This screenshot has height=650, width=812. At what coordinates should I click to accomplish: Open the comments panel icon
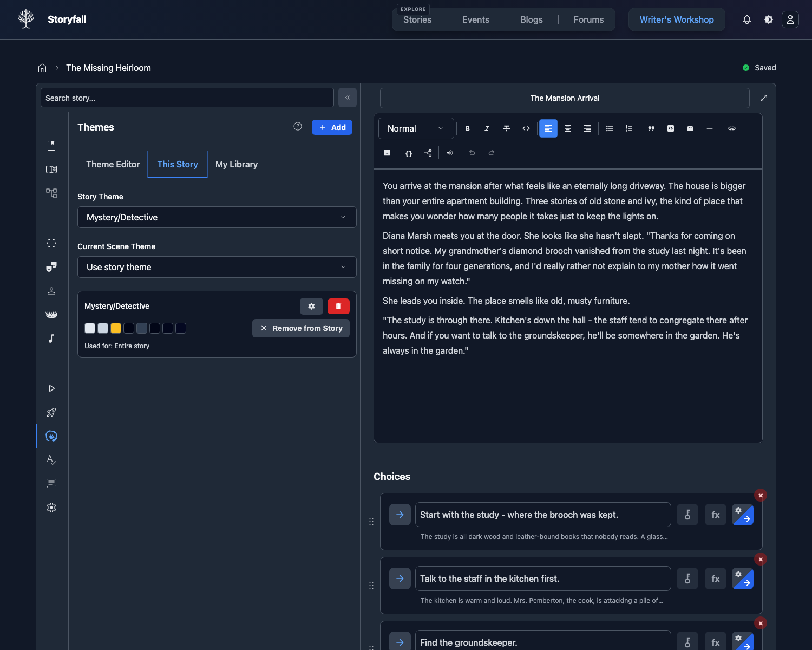tap(51, 483)
